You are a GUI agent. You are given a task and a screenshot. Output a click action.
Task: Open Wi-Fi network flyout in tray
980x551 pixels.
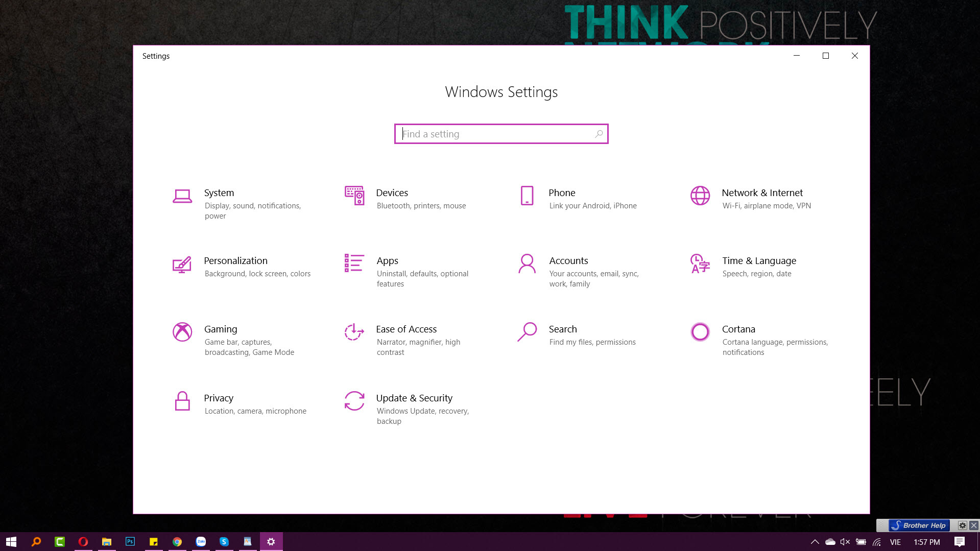(877, 542)
